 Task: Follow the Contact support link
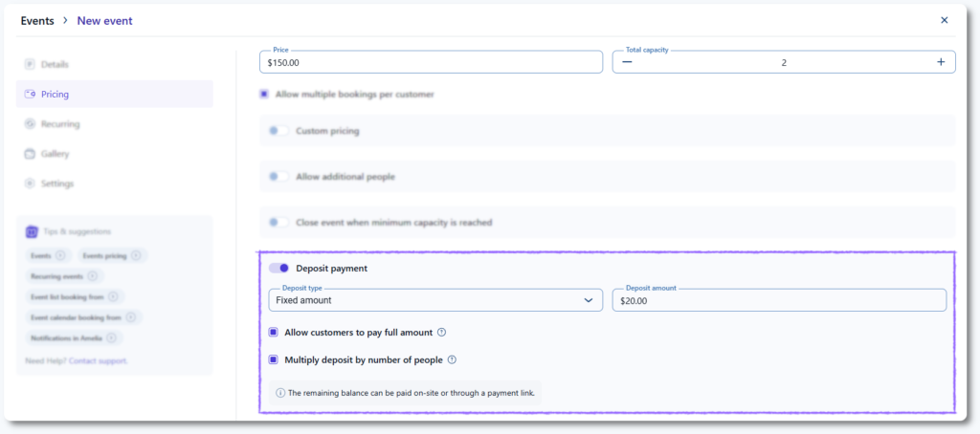point(98,360)
